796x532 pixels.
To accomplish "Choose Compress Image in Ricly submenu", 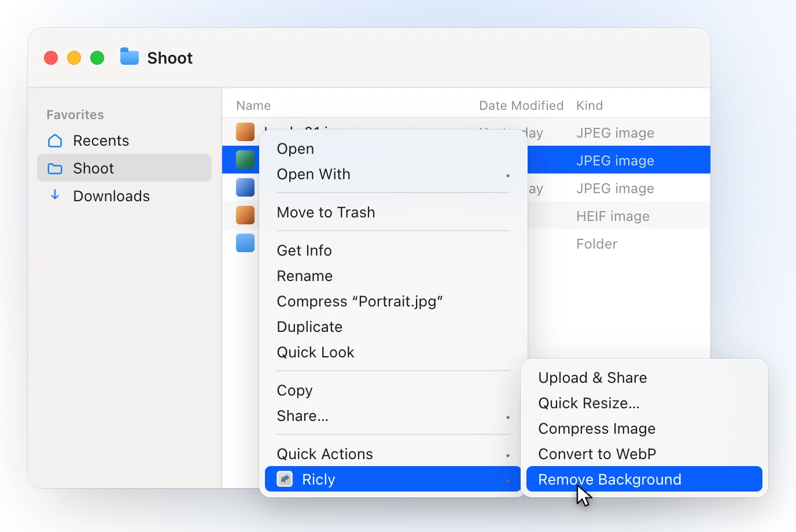I will (644, 428).
